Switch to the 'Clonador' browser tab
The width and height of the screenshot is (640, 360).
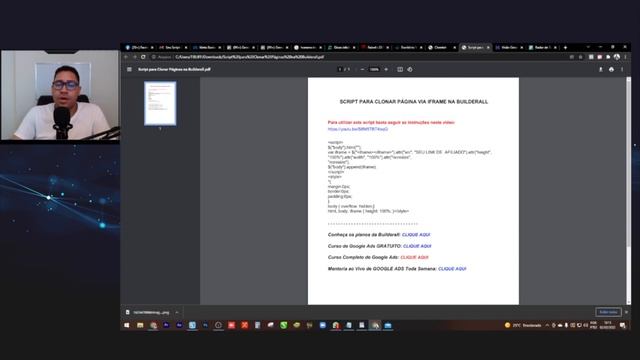pyautogui.click(x=442, y=47)
